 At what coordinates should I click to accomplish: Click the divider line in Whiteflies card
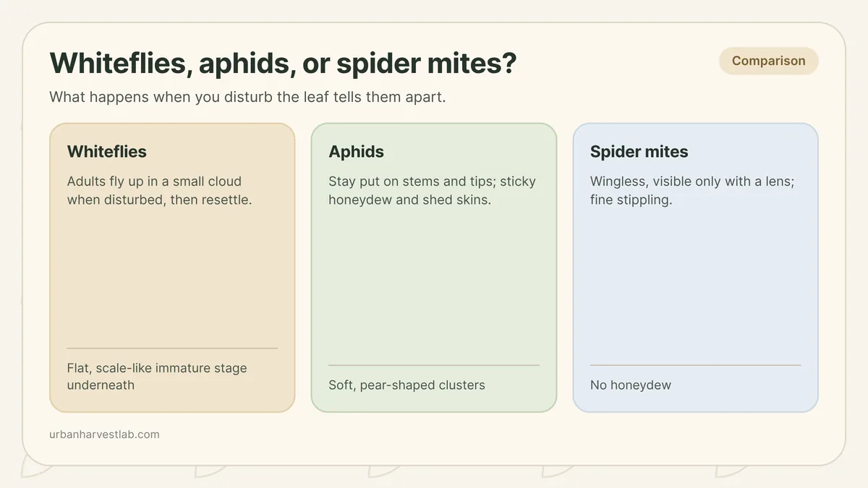click(172, 348)
